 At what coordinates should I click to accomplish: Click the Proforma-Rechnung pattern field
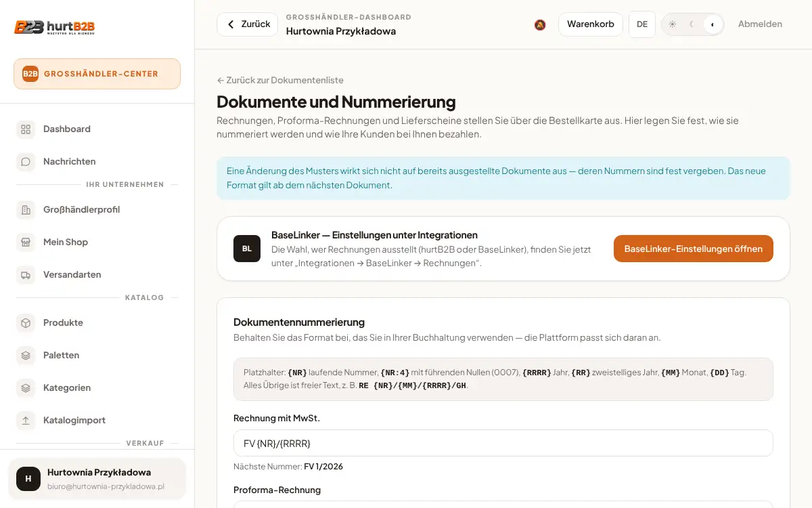point(503,505)
